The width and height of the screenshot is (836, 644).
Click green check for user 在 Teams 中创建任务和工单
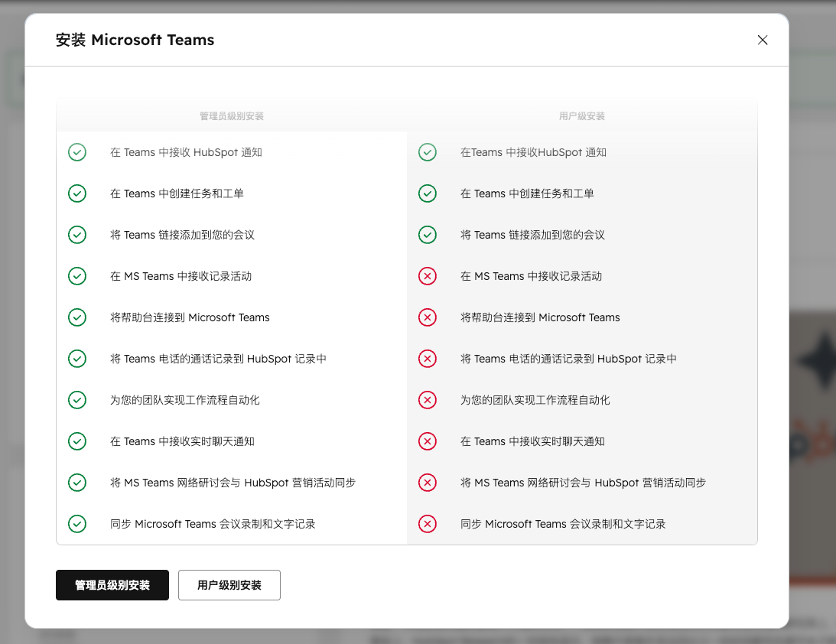pos(428,194)
